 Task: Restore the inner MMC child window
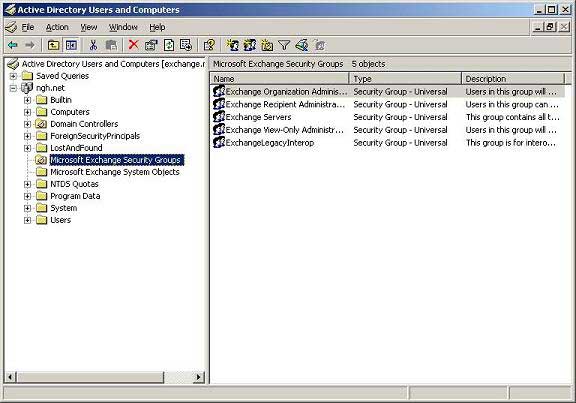click(550, 27)
